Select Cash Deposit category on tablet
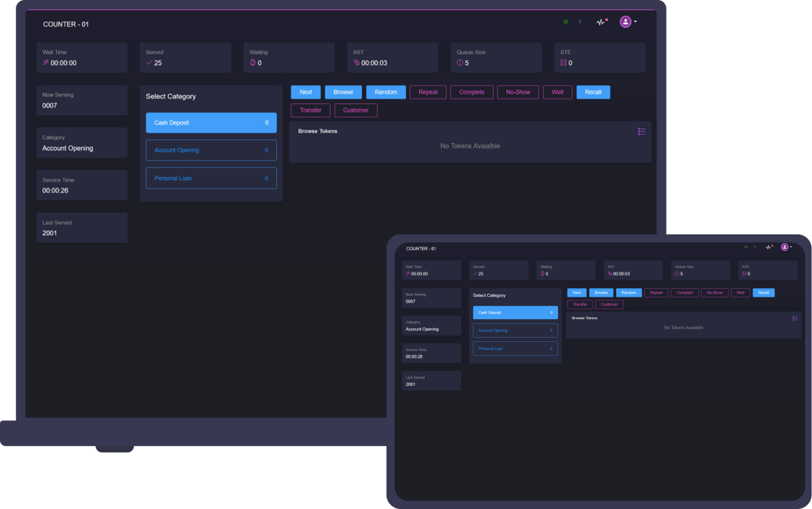Image resolution: width=812 pixels, height=509 pixels. tap(515, 313)
